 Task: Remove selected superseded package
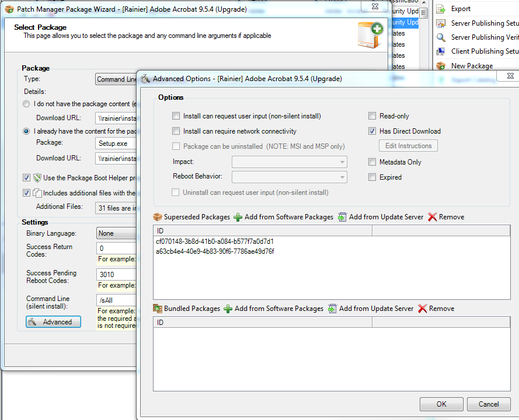446,217
